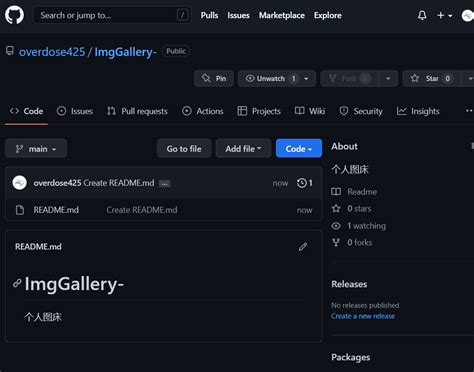Image resolution: width=474 pixels, height=372 pixels.
Task: Expand the commit message ellipsis
Action: 164,184
